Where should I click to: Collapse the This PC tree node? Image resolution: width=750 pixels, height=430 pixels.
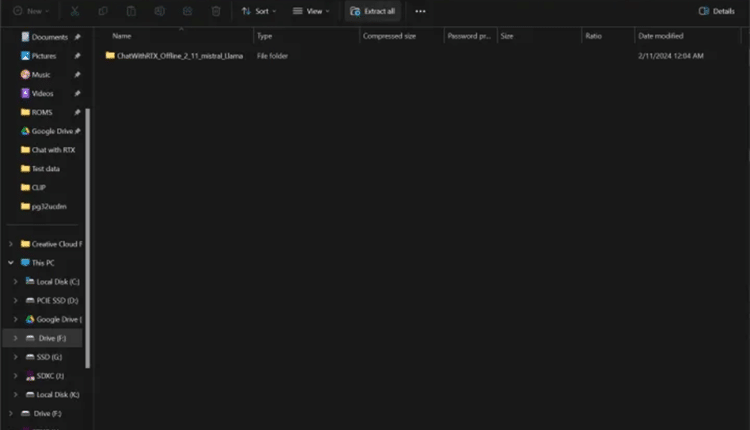click(x=11, y=263)
